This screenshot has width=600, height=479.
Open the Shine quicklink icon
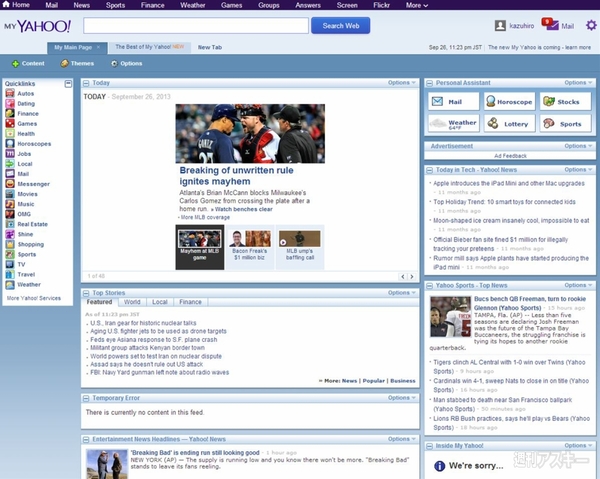(x=10, y=234)
